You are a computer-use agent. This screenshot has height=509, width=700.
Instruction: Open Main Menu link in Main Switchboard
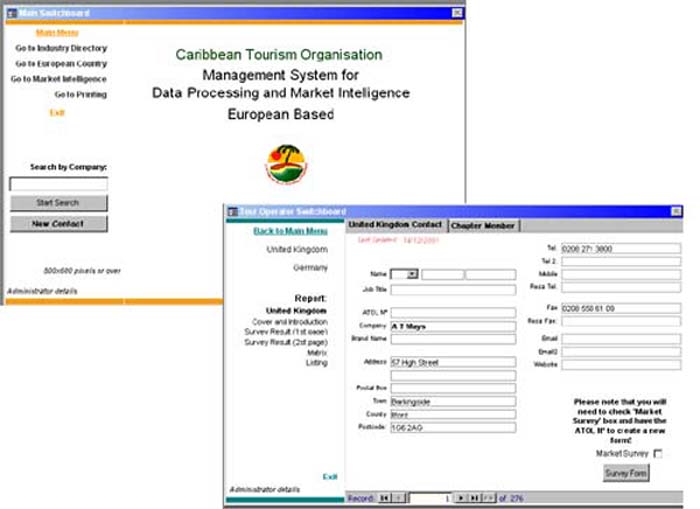[x=57, y=33]
